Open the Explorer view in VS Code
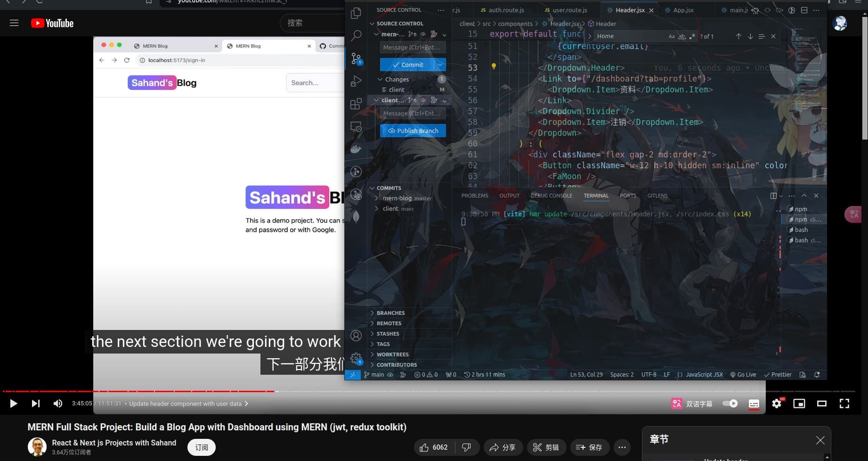 tap(356, 13)
